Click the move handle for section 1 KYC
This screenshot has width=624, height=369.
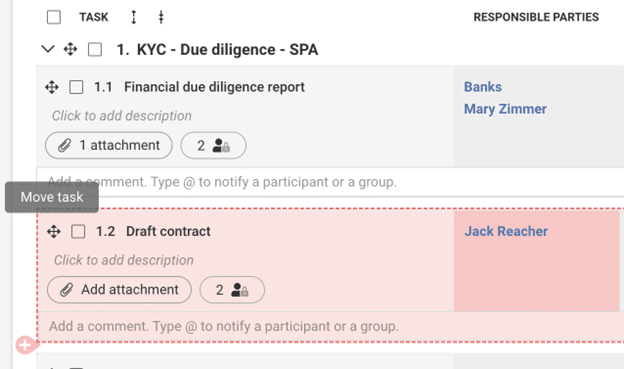[70, 49]
